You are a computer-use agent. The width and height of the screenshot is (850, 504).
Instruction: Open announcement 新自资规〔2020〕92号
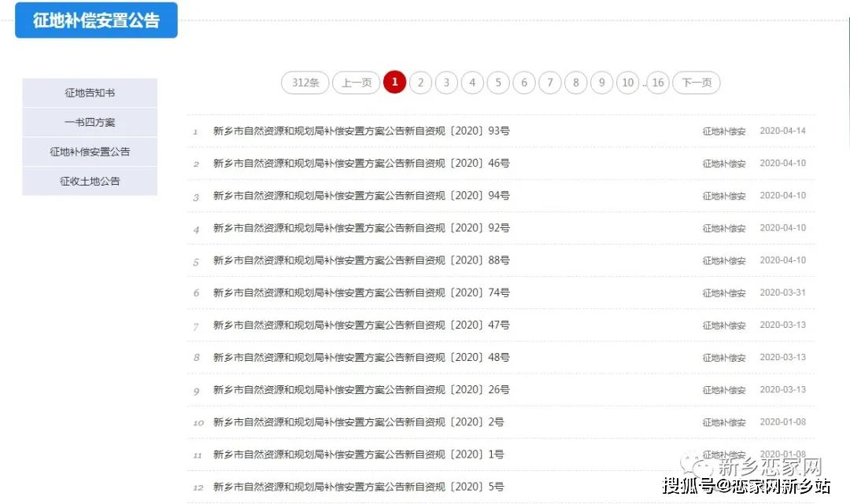point(361,228)
